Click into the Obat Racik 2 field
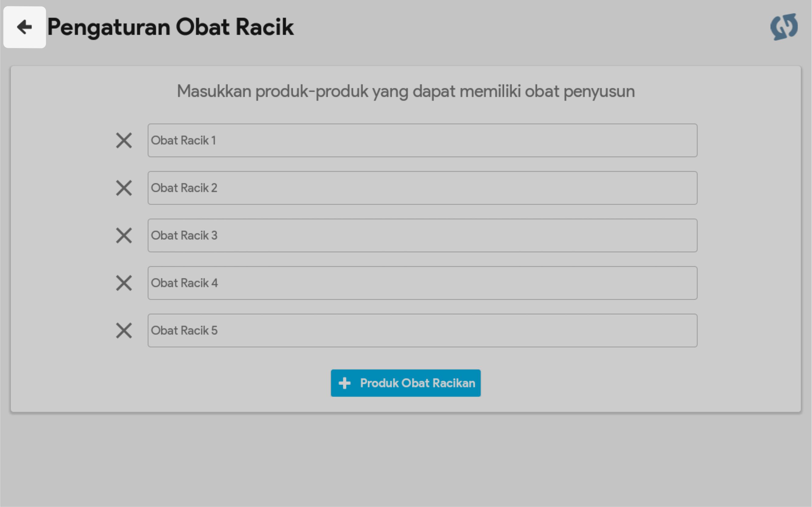 click(x=422, y=188)
